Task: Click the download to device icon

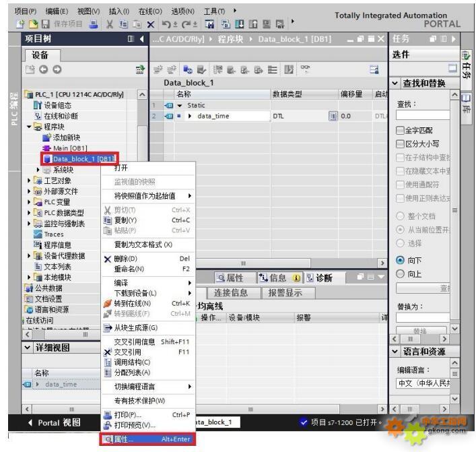Action: click(240, 24)
